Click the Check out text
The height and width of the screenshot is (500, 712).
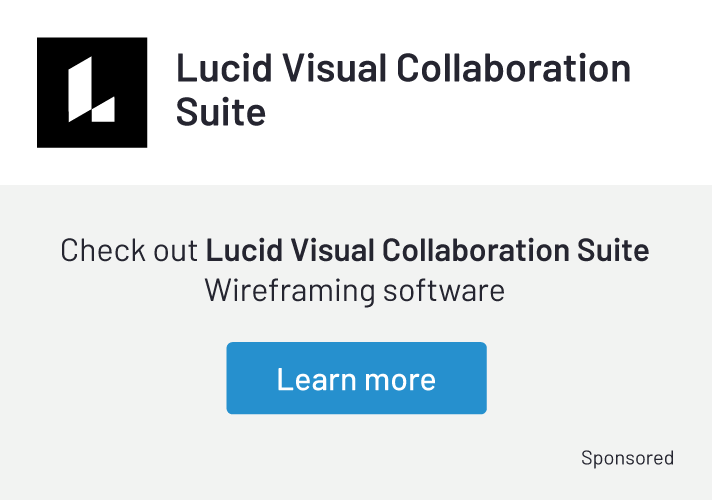pos(129,250)
